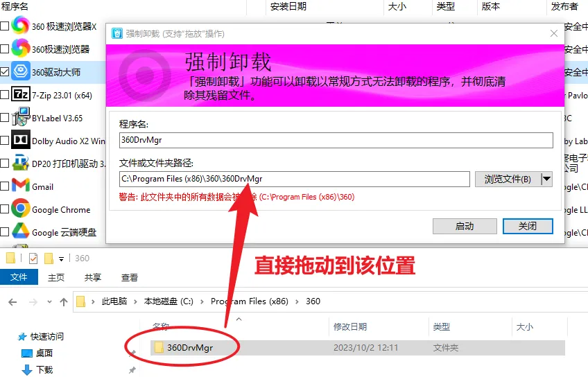Click the 程序名 input field
The image size is (588, 377).
pyautogui.click(x=336, y=140)
